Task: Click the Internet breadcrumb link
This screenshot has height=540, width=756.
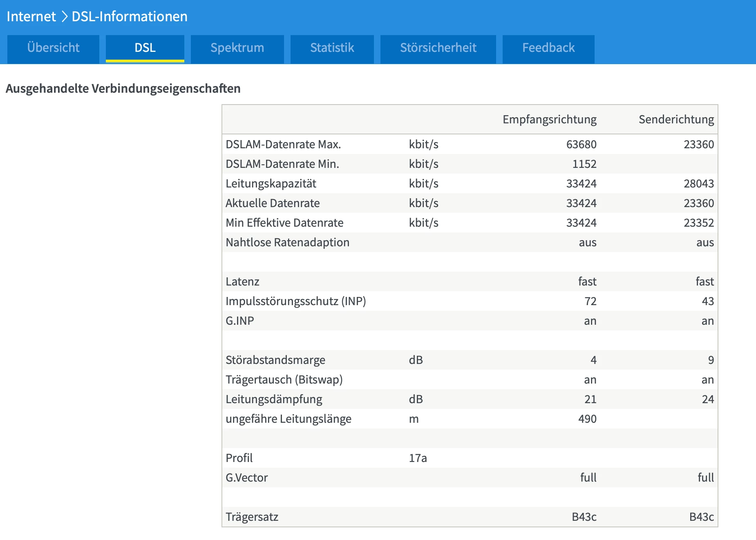Action: (31, 17)
